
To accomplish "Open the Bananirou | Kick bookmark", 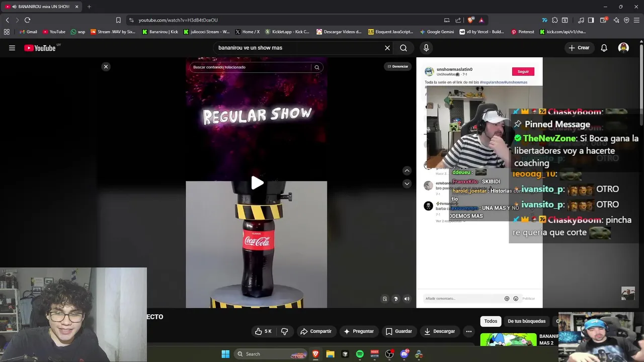I will [x=160, y=32].
